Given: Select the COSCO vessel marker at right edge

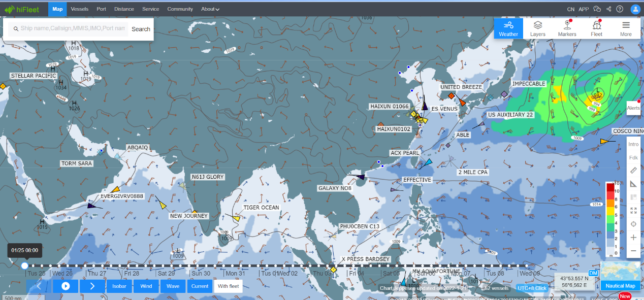Looking at the screenshot, I should click(604, 141).
